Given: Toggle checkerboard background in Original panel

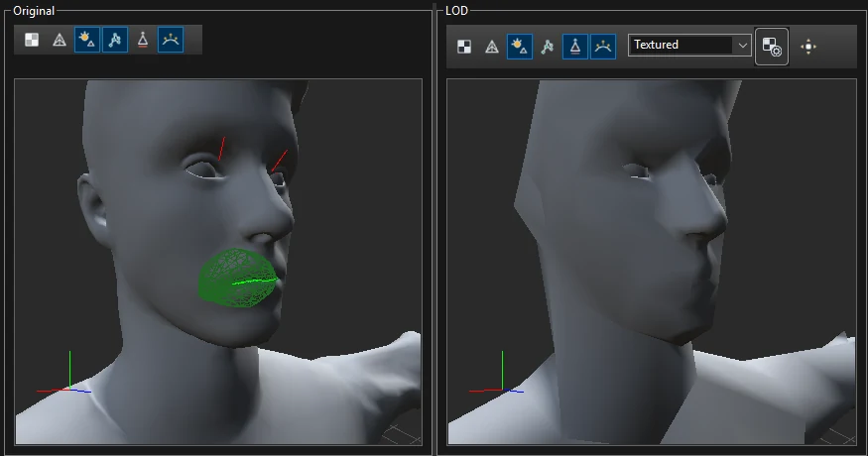Looking at the screenshot, I should [x=32, y=40].
